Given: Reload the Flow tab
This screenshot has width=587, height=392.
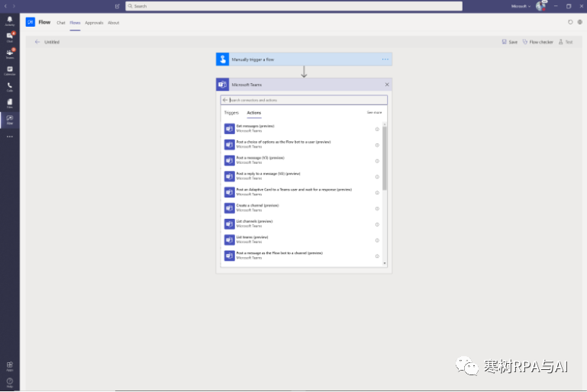Looking at the screenshot, I should pos(570,22).
